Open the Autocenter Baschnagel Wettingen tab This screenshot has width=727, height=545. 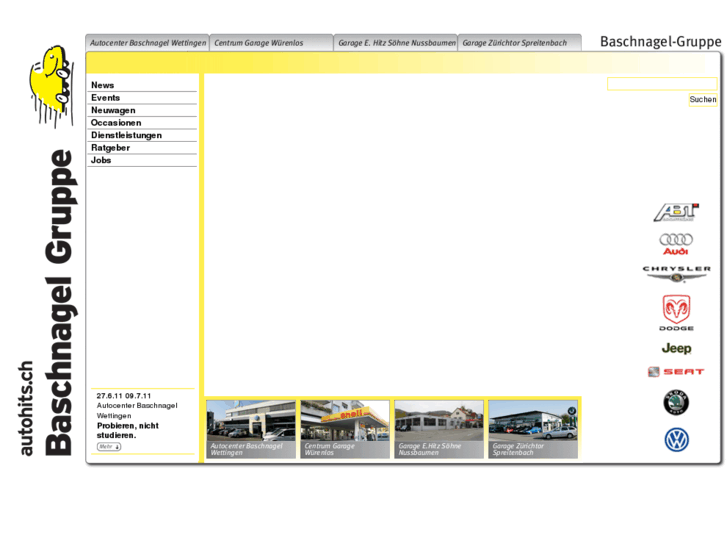tap(147, 43)
